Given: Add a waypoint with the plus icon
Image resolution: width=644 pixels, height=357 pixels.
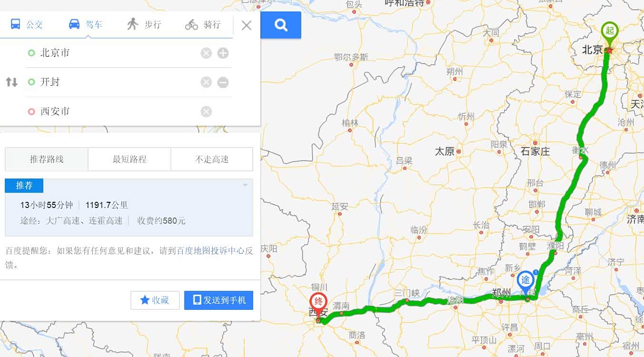Looking at the screenshot, I should click(223, 53).
